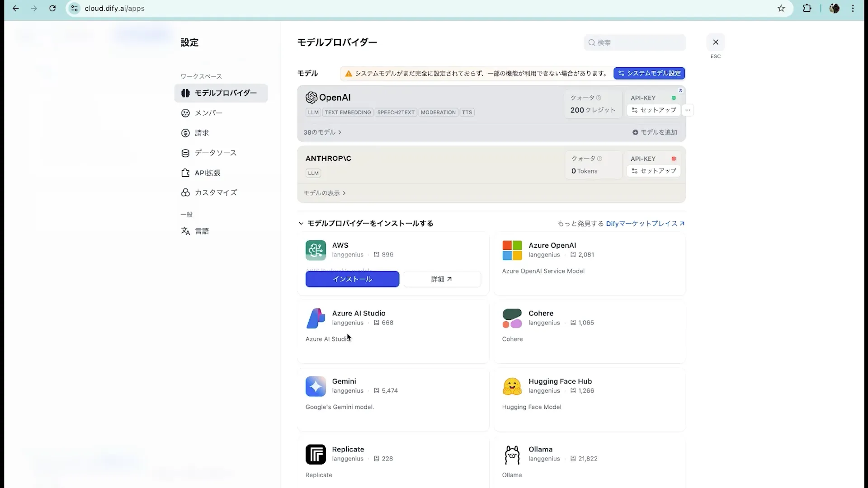
Task: Click the 請求 dollar icon in sidebar
Action: click(x=185, y=133)
